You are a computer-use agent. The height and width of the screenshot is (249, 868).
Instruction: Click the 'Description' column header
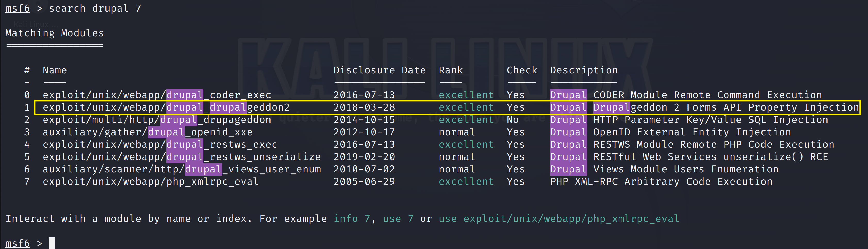coord(584,70)
